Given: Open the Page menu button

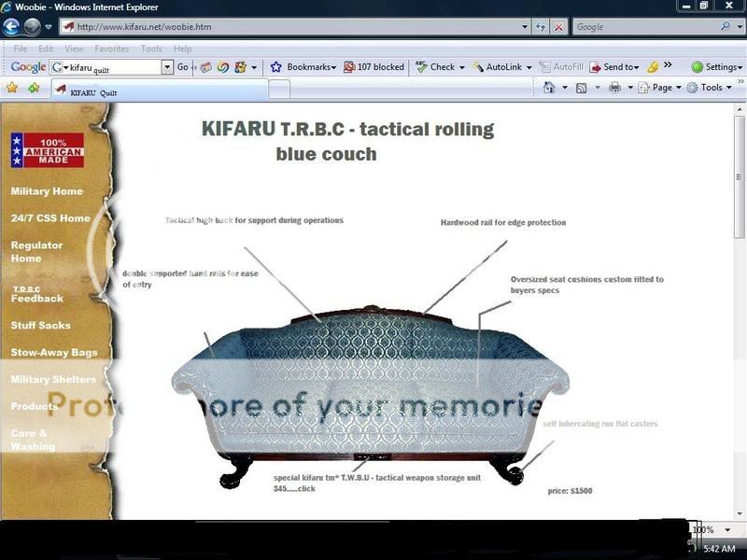Looking at the screenshot, I should click(659, 88).
